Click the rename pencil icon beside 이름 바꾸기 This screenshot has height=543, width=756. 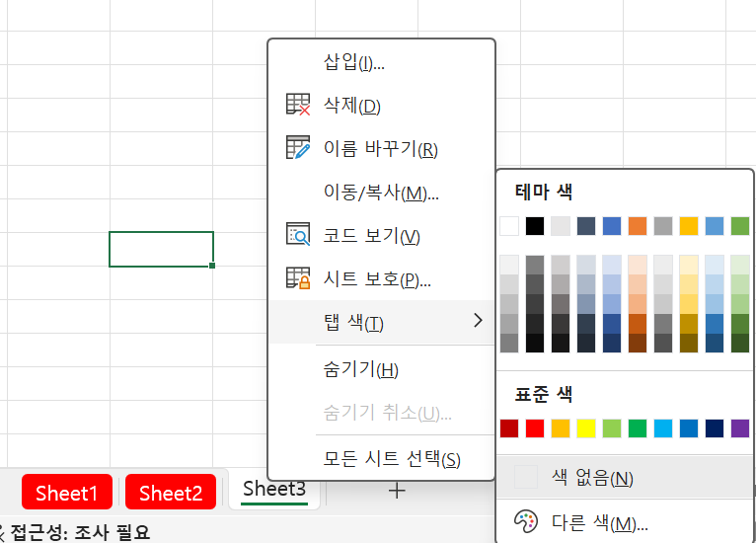pos(298,147)
